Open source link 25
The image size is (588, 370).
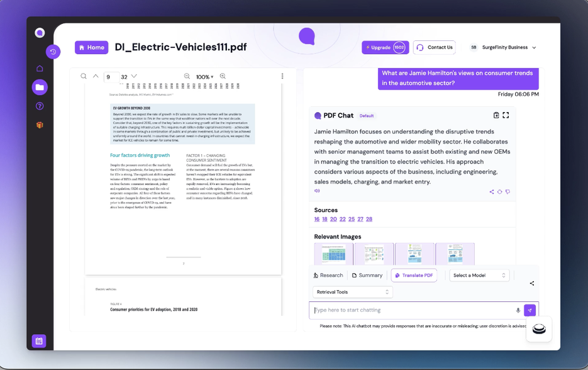tap(350, 219)
